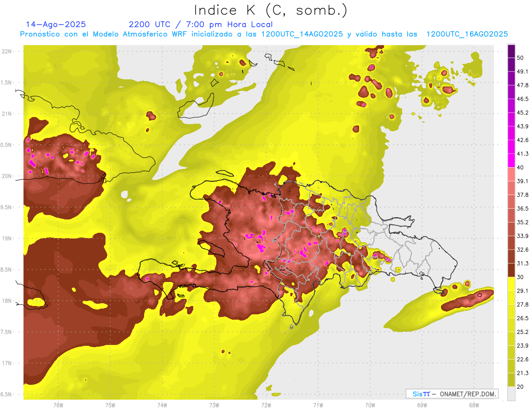The width and height of the screenshot is (532, 411).
Task: Click the '2200 UTC / 7:00 pm Hora Local' text
Action: pyautogui.click(x=201, y=24)
